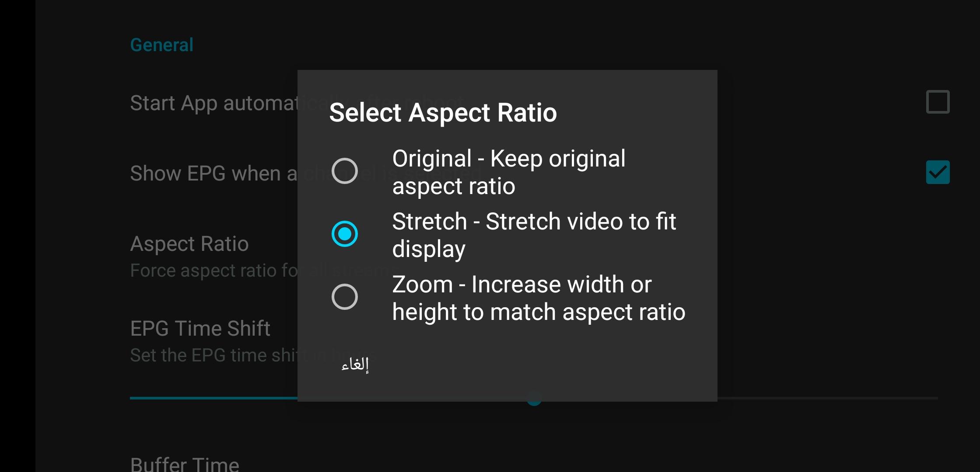
Task: Click the filled teal part of slider track
Action: pos(213,398)
